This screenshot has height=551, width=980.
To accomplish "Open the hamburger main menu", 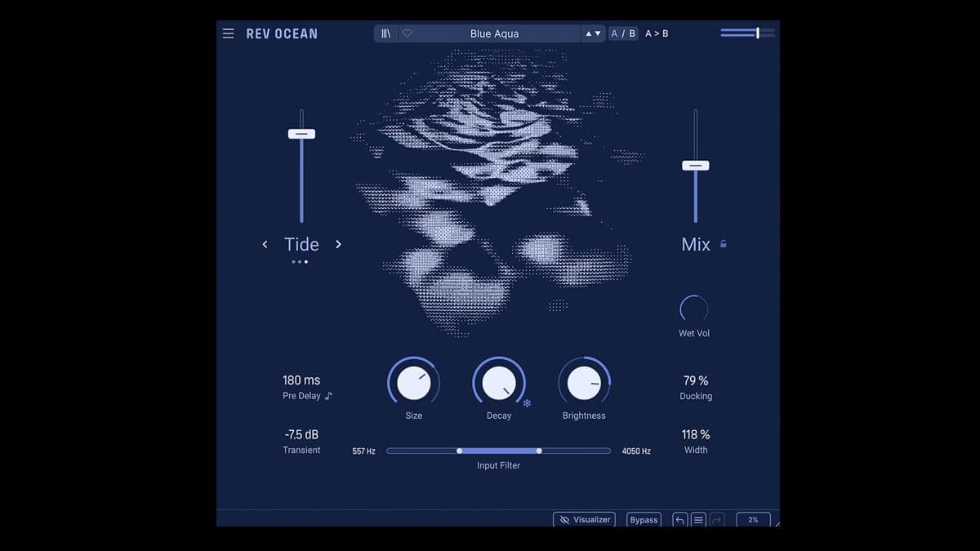I will click(x=228, y=33).
